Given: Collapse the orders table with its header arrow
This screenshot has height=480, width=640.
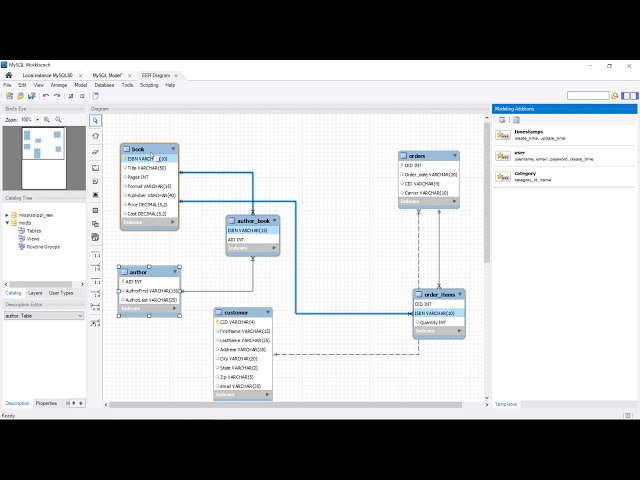Looking at the screenshot, I should point(455,156).
